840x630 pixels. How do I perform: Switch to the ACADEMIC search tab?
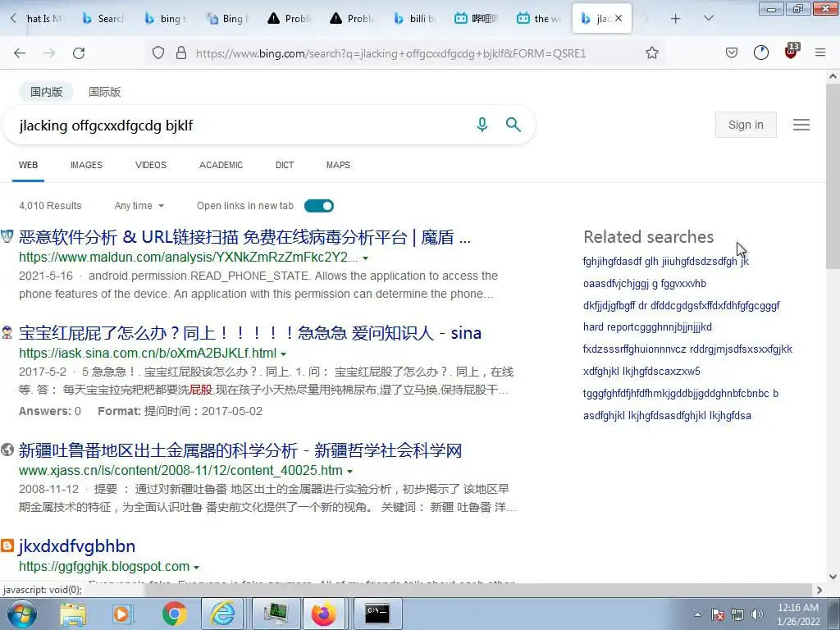221,165
